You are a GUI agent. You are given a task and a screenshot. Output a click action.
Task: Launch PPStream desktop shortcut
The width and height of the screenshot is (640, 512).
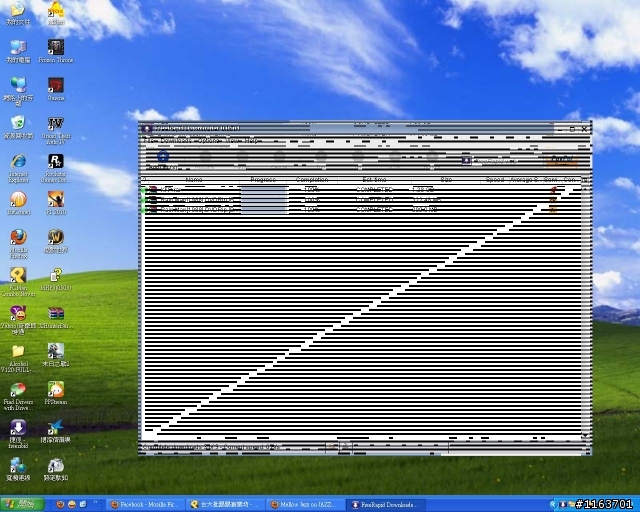coord(56,393)
